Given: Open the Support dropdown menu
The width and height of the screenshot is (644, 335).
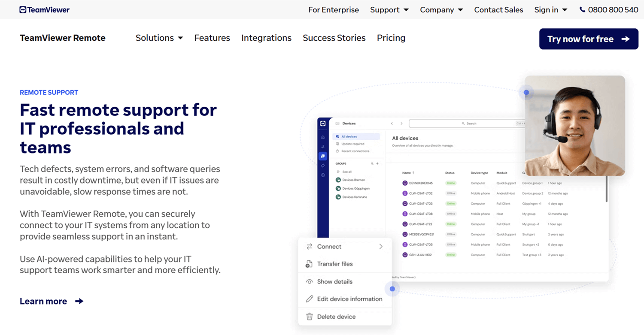Looking at the screenshot, I should tap(389, 9).
